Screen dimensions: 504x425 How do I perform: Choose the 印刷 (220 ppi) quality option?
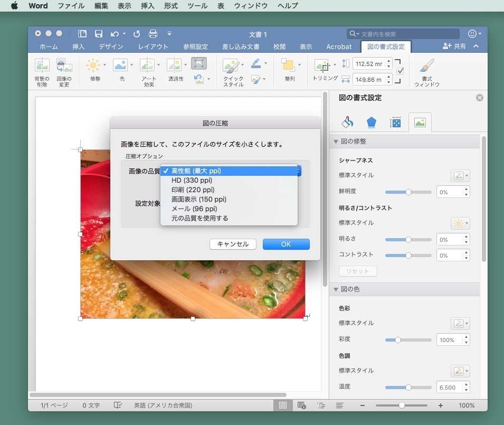[193, 190]
